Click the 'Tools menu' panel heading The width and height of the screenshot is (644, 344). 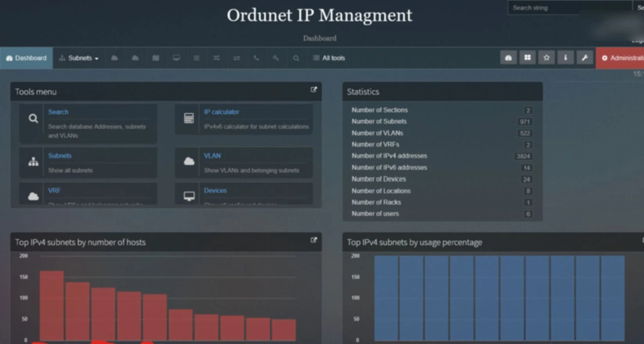pos(36,92)
